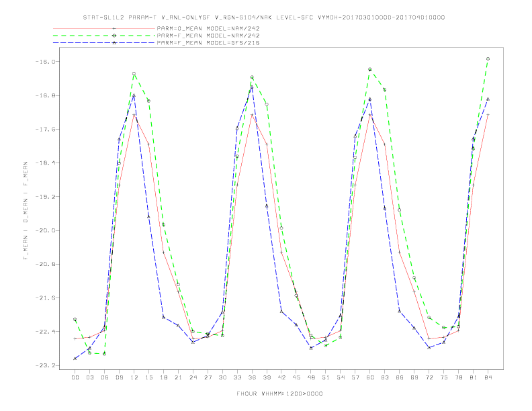Click the x-axis tick label 84
The width and height of the screenshot is (532, 411).
pyautogui.click(x=488, y=377)
